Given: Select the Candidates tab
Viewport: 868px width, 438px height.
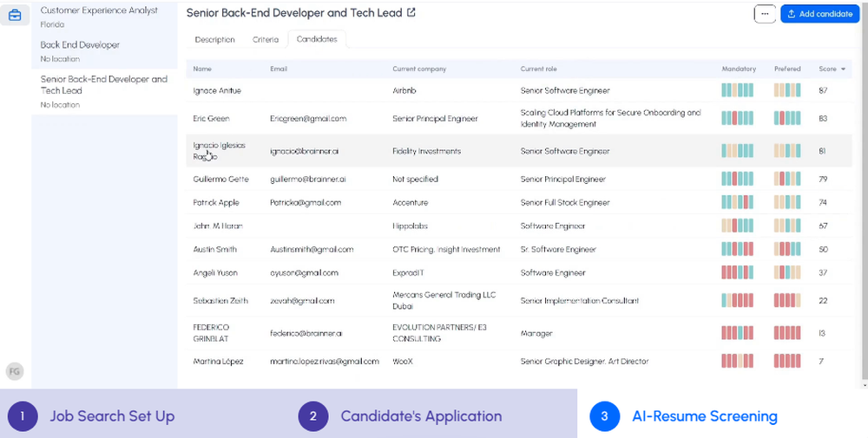Looking at the screenshot, I should [x=317, y=40].
